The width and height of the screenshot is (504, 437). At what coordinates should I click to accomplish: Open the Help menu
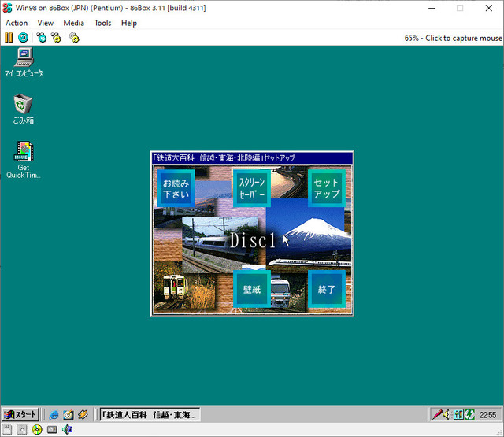tap(129, 23)
